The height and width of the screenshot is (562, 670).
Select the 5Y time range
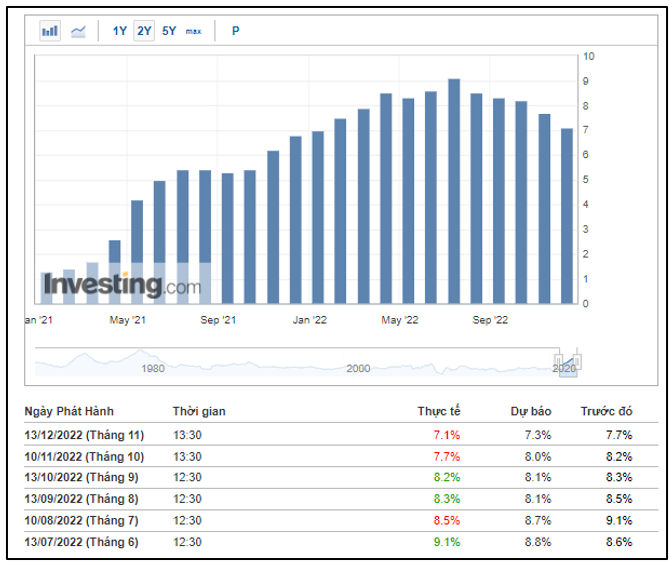coord(169,31)
